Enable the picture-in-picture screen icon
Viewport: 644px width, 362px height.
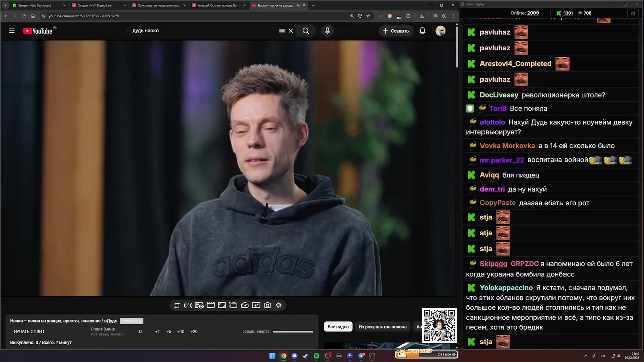coord(222,305)
